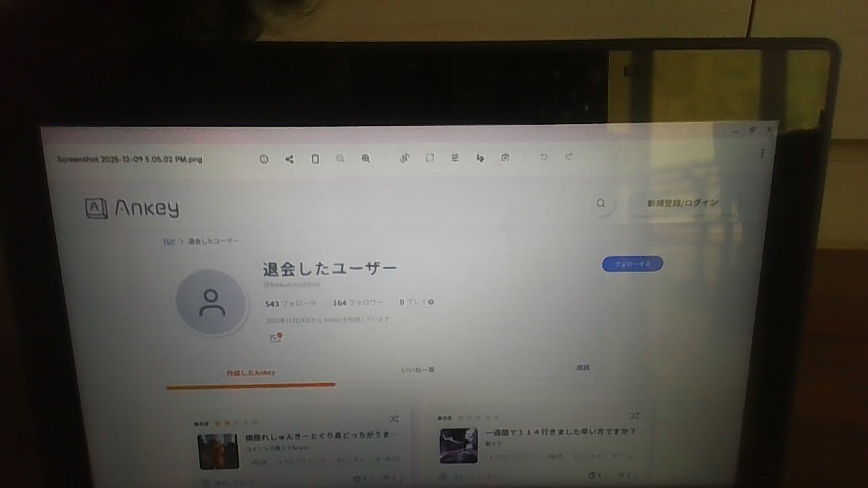Image resolution: width=868 pixels, height=488 pixels.
Task: Delete the screenshot using the trash icon
Action: coord(315,159)
